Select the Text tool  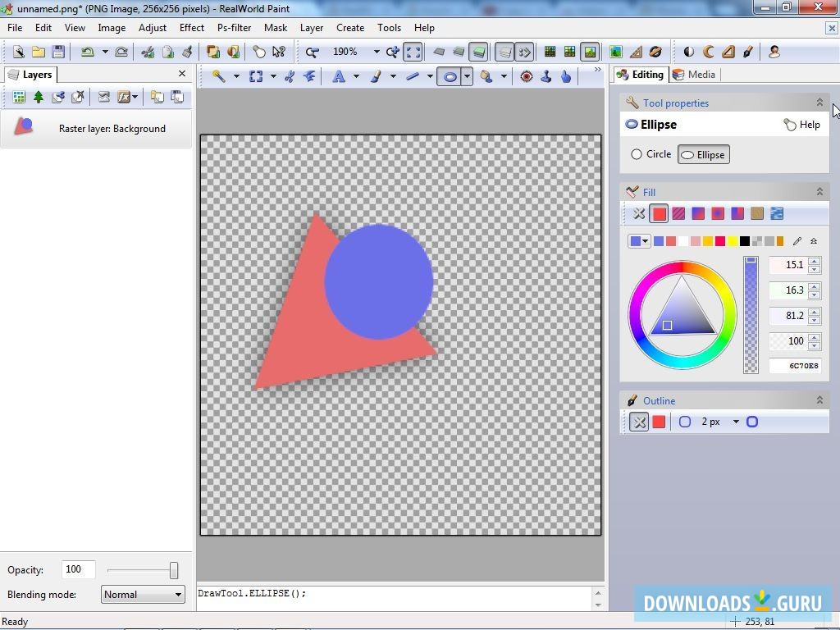pyautogui.click(x=339, y=76)
